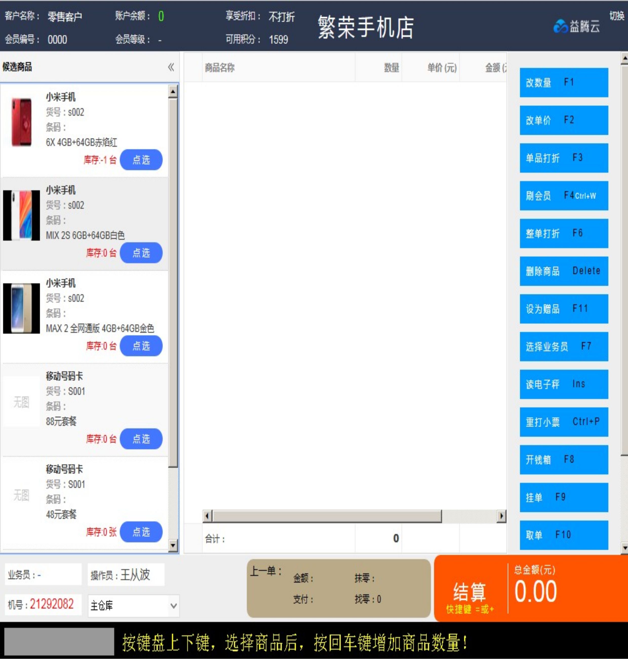Open the cash drawer 开钱箱 F8
The height and width of the screenshot is (672, 628).
(564, 459)
